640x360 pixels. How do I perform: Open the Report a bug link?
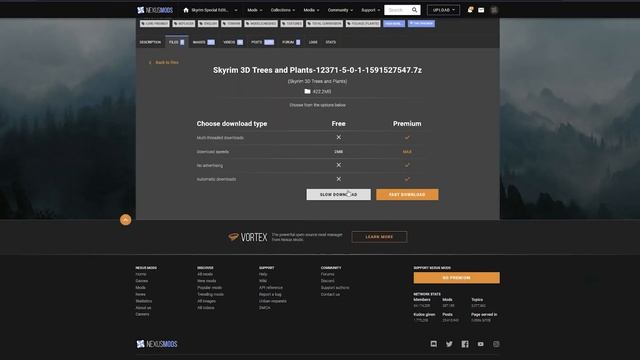click(270, 294)
